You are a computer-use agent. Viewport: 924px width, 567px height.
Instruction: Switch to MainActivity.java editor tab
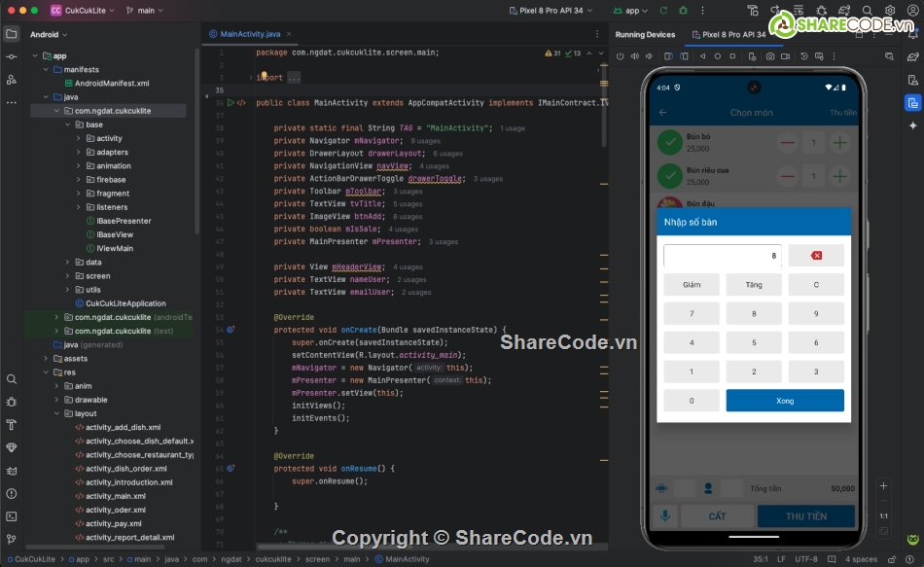(x=250, y=34)
